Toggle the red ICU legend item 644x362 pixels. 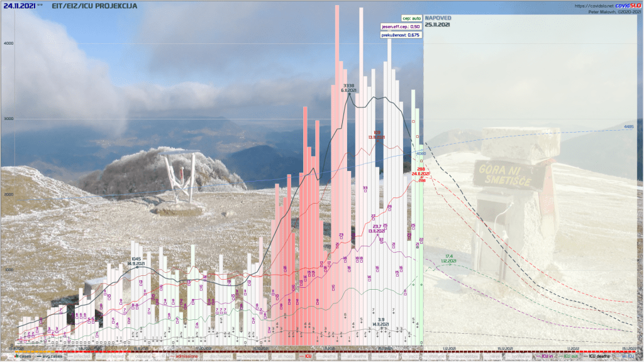click(x=305, y=356)
